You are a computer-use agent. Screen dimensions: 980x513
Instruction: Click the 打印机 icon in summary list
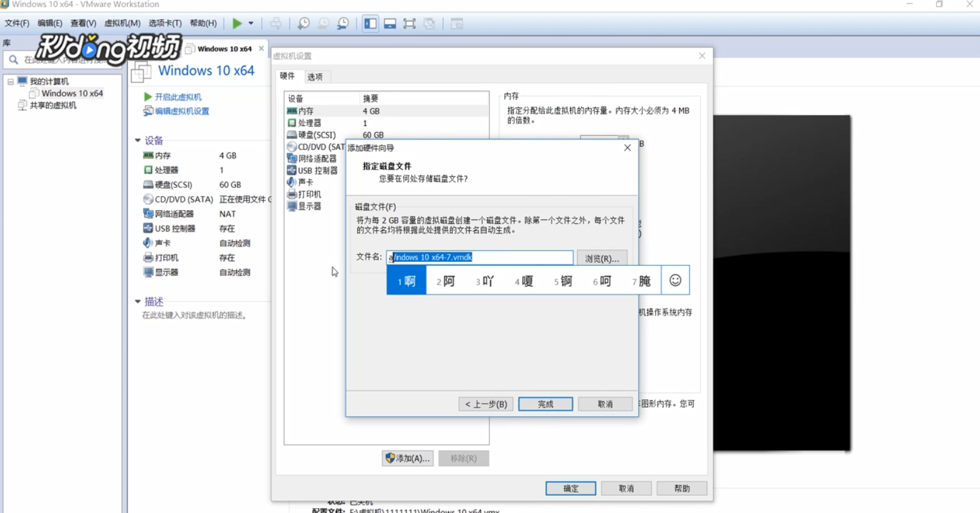(148, 257)
